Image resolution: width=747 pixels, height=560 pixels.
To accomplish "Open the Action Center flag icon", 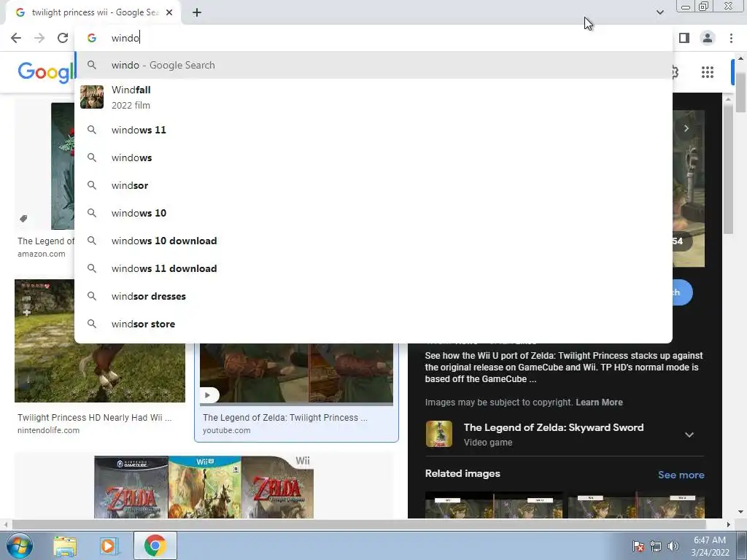I will coord(638,546).
